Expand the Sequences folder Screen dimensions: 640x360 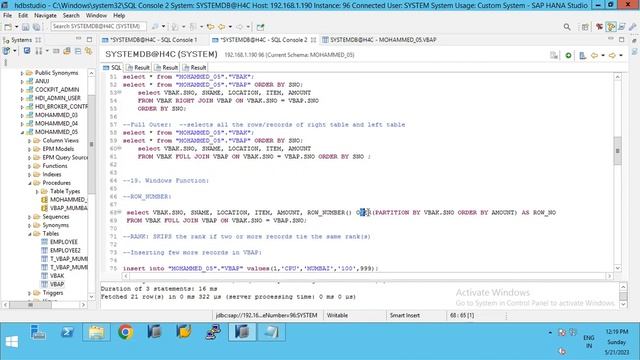click(x=29, y=217)
